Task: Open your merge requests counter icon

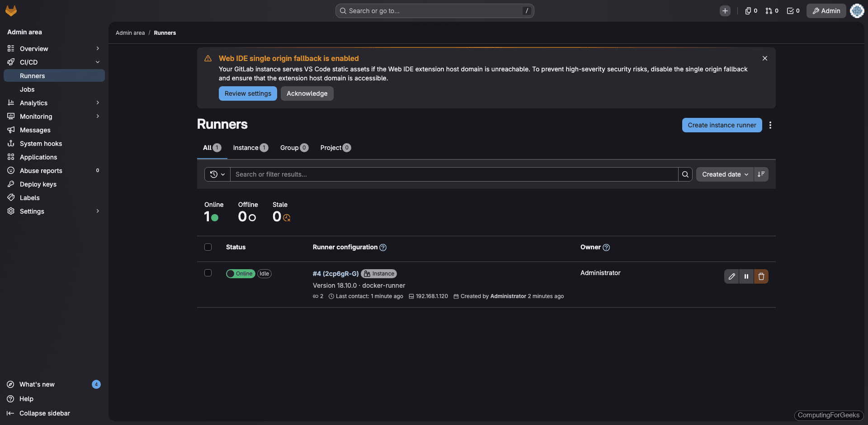Action: tap(772, 10)
